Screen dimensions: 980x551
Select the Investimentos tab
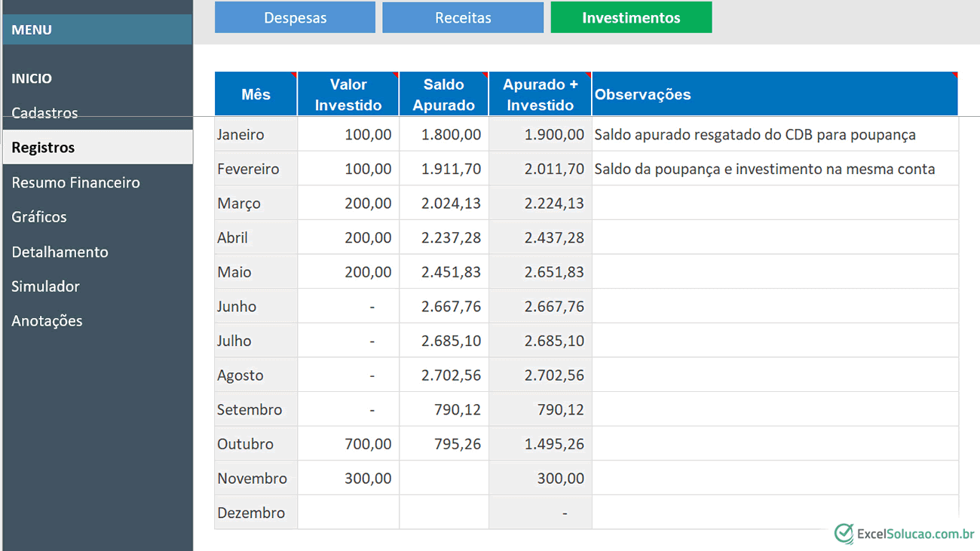(x=631, y=17)
